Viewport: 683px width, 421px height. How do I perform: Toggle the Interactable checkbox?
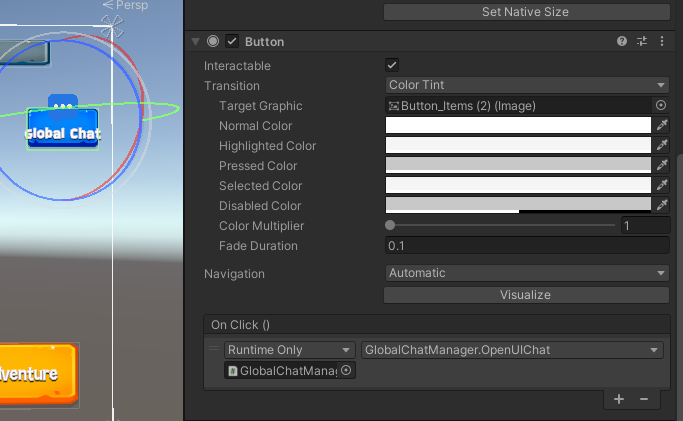tap(392, 65)
